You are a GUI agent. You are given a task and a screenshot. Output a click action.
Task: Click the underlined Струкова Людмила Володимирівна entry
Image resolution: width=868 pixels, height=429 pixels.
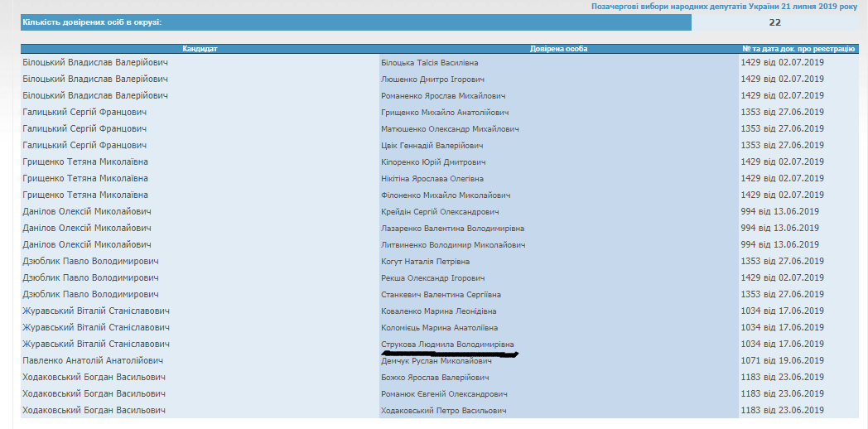pos(447,345)
